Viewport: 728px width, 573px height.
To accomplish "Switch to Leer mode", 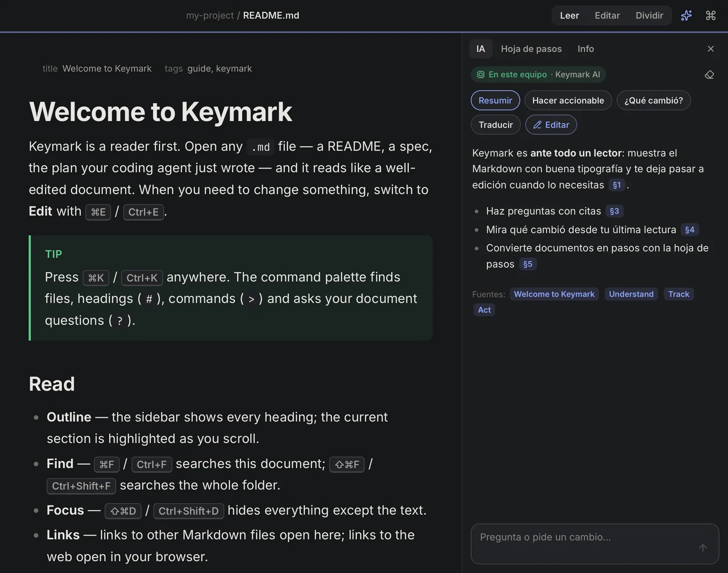I will pyautogui.click(x=569, y=15).
